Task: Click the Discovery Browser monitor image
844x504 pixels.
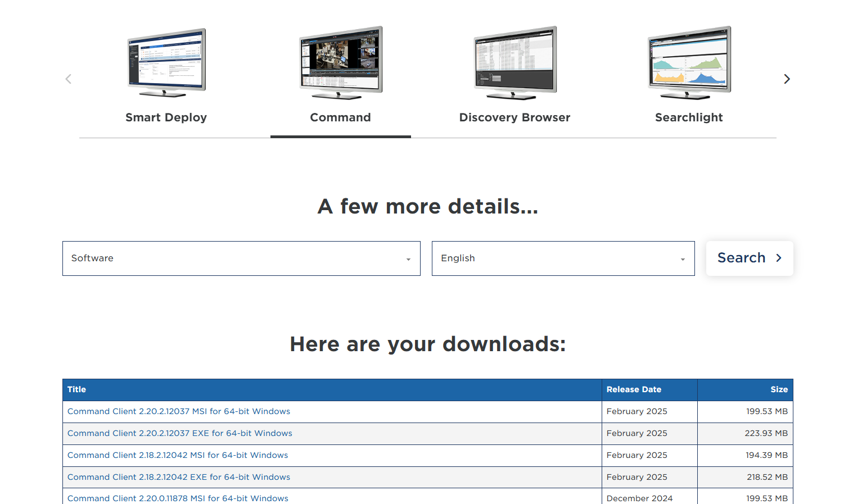Action: tap(515, 62)
